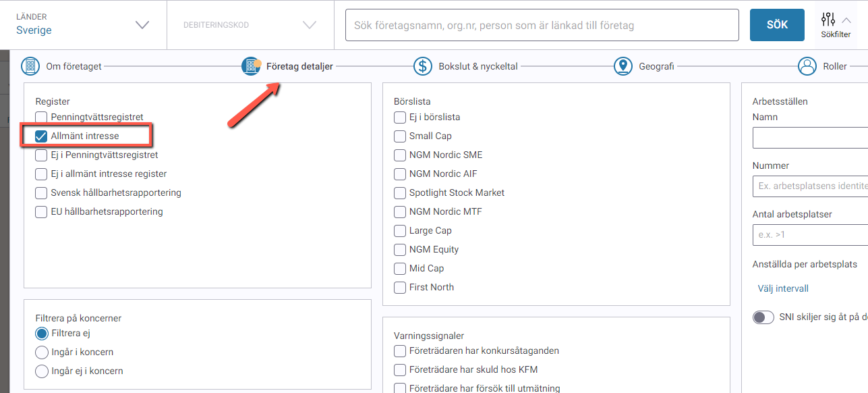Click the Roller person icon
868x393 pixels.
tap(807, 66)
